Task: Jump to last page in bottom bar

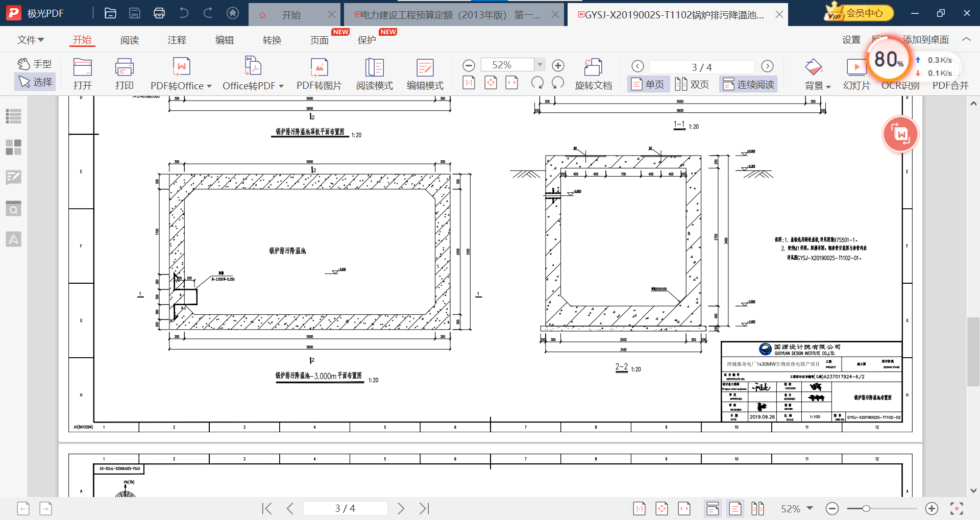Action: pyautogui.click(x=424, y=508)
